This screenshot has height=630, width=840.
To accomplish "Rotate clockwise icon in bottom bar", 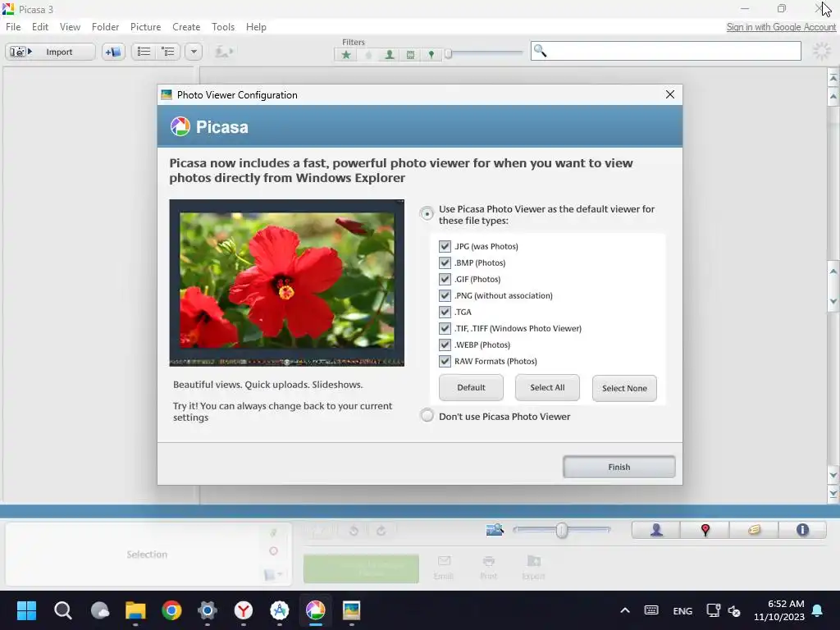I will pos(381,531).
